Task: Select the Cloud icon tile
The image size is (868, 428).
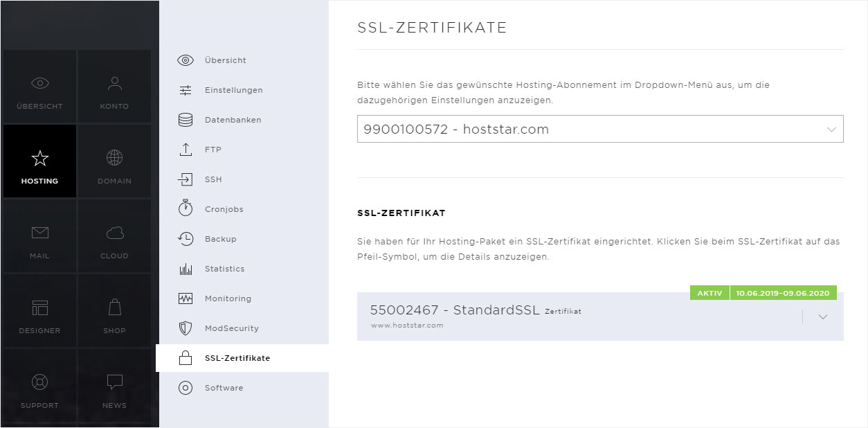Action: click(x=114, y=236)
